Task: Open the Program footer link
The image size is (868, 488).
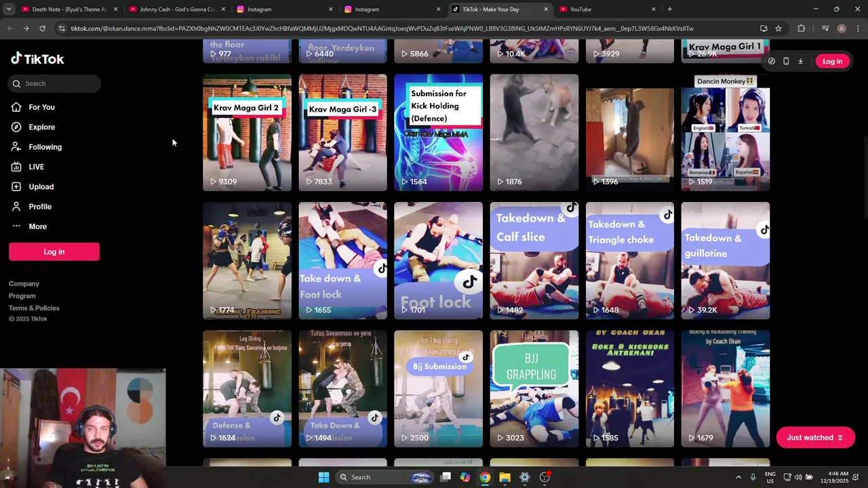Action: [22, 296]
